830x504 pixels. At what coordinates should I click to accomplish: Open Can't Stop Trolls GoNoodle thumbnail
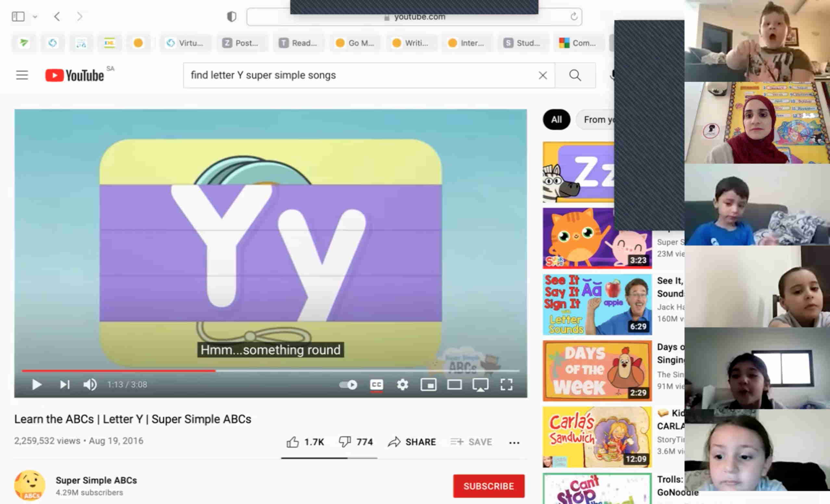click(x=597, y=488)
